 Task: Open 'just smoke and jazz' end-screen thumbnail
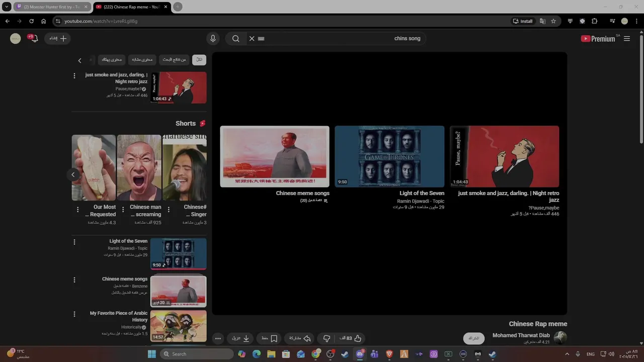click(x=504, y=156)
